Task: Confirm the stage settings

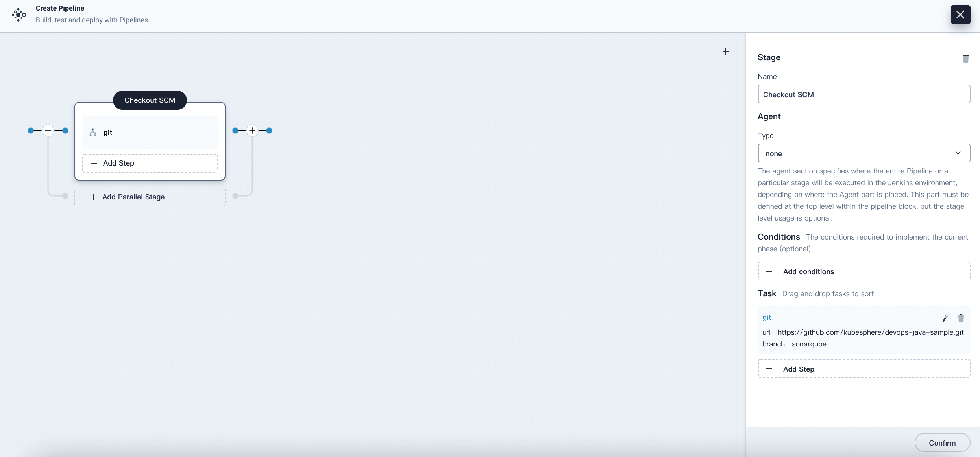Action: click(942, 443)
